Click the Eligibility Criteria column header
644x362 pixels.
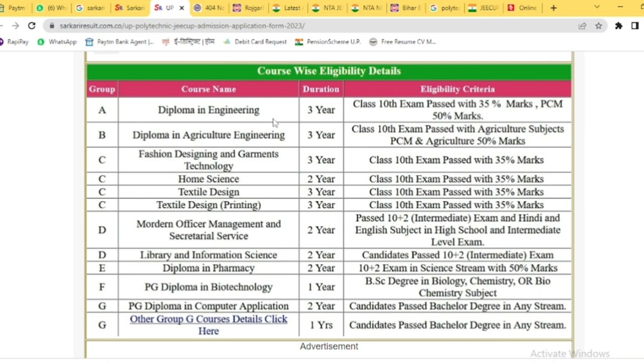pos(457,89)
